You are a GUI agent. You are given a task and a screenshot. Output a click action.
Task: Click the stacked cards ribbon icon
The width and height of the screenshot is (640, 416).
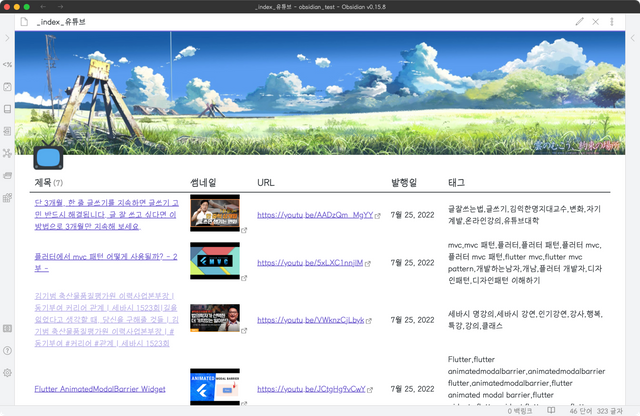click(x=7, y=176)
